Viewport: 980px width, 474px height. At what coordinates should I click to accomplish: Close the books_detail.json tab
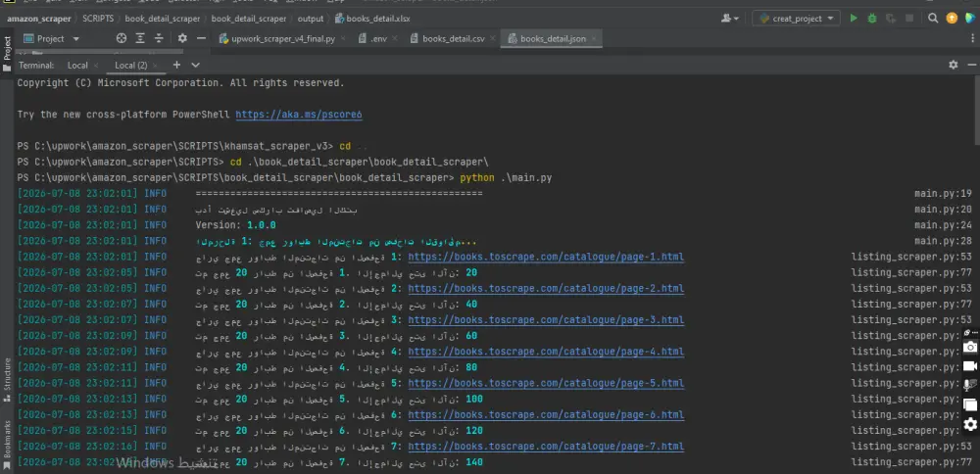pyautogui.click(x=594, y=39)
